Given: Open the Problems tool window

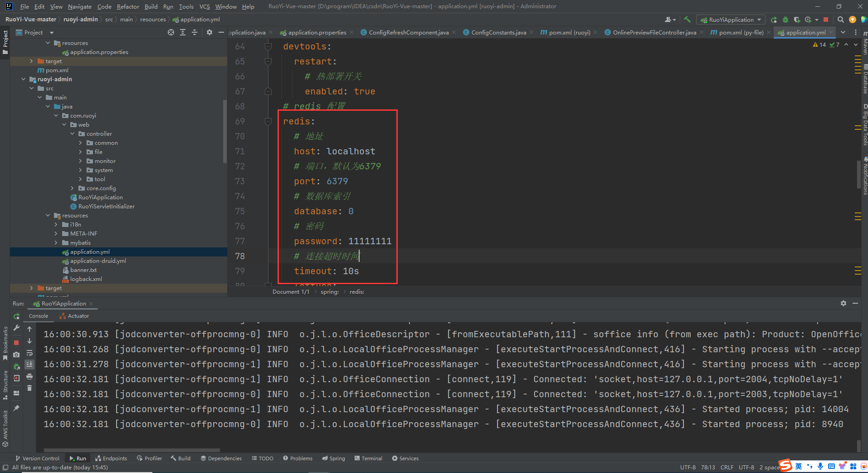Looking at the screenshot, I should pos(297,458).
